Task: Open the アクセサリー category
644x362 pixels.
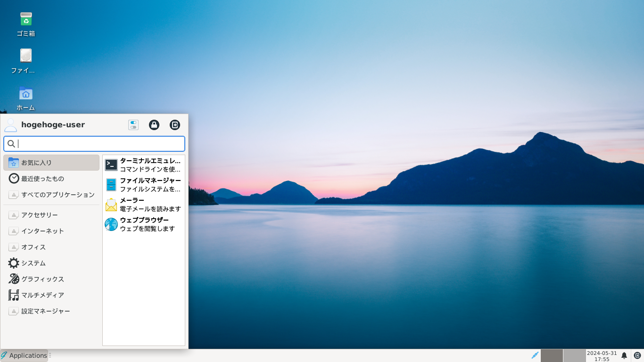Action: [x=51, y=215]
